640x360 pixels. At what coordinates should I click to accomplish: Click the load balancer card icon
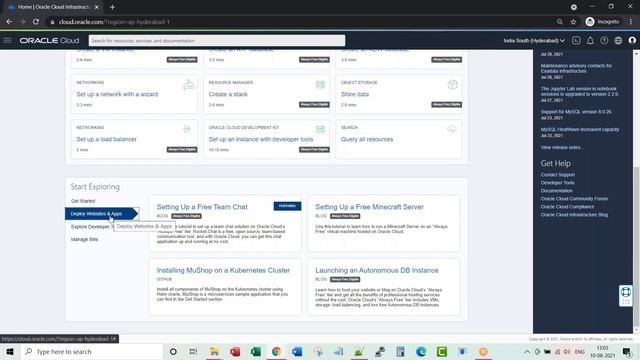click(x=187, y=129)
